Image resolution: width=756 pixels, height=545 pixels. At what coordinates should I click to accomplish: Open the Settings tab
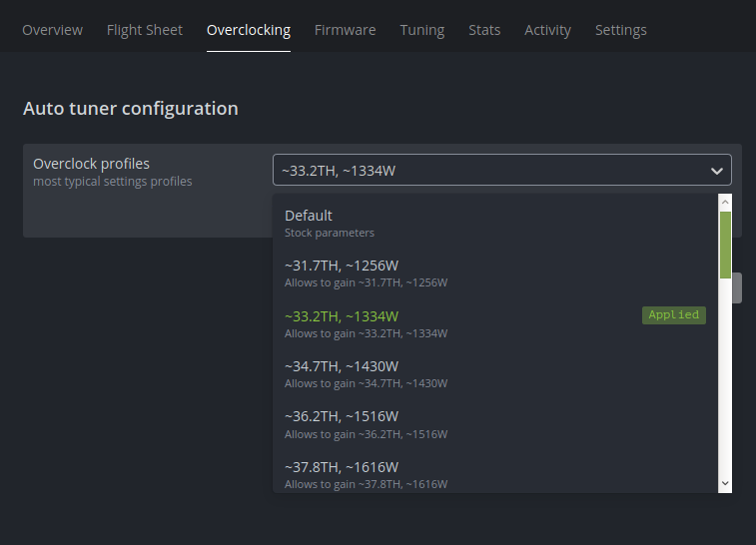coord(620,30)
